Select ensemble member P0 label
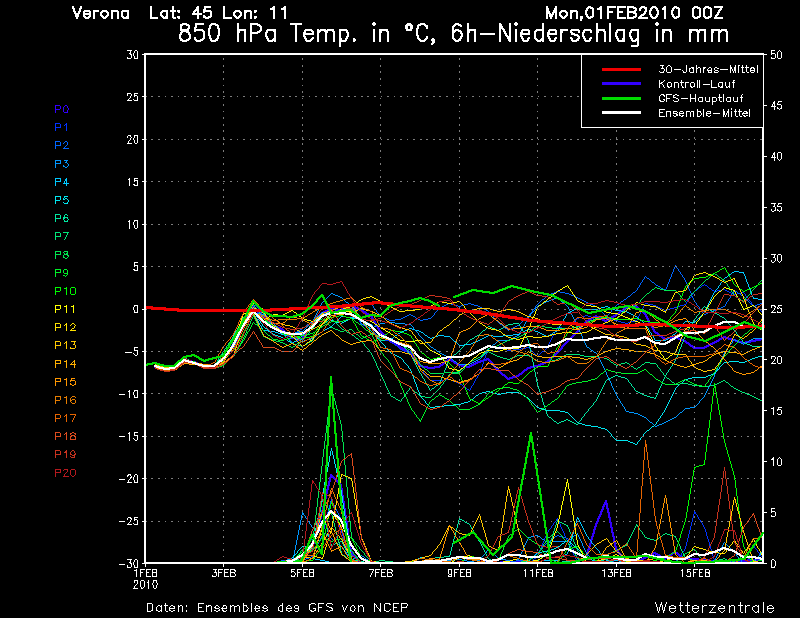The image size is (800, 618). 62,109
